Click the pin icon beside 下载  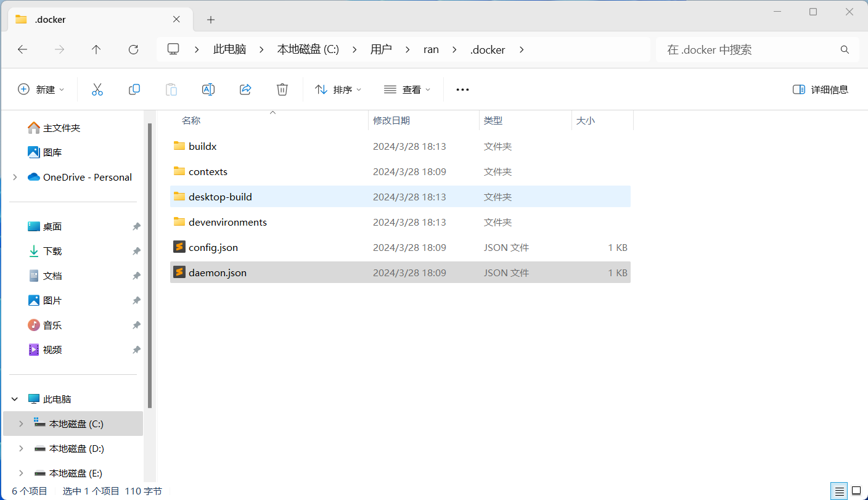(x=136, y=252)
